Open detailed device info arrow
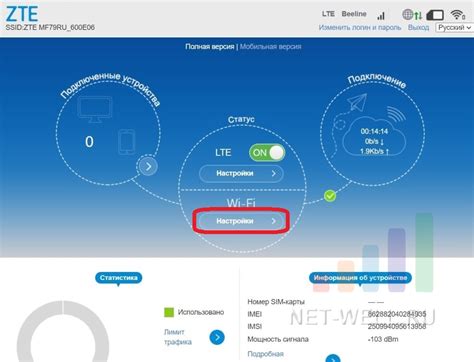This screenshot has width=474, height=362. click(333, 359)
